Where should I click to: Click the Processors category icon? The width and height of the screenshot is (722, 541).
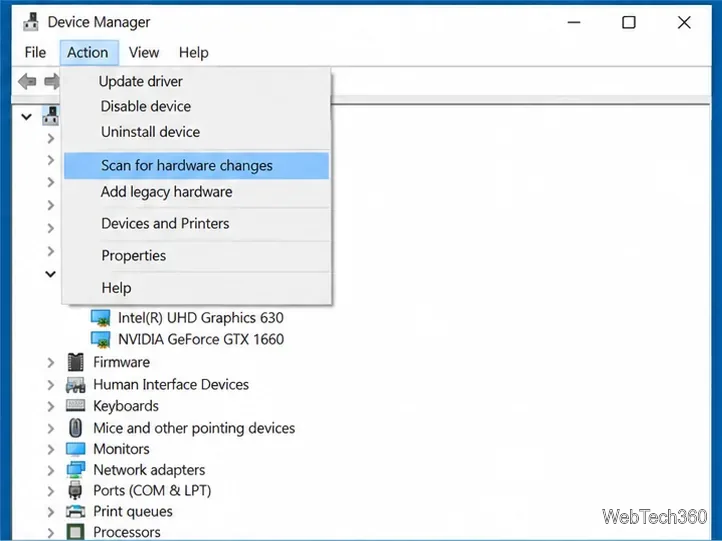(76, 532)
